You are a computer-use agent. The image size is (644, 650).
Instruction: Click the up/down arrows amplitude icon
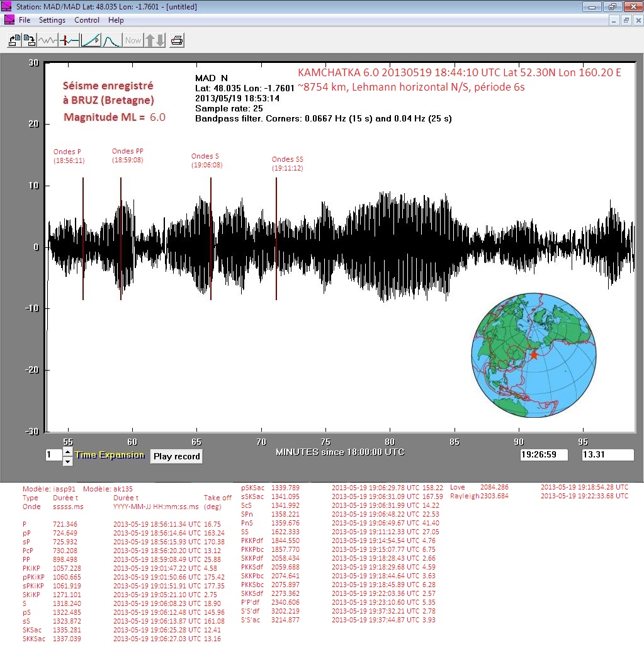pyautogui.click(x=155, y=40)
